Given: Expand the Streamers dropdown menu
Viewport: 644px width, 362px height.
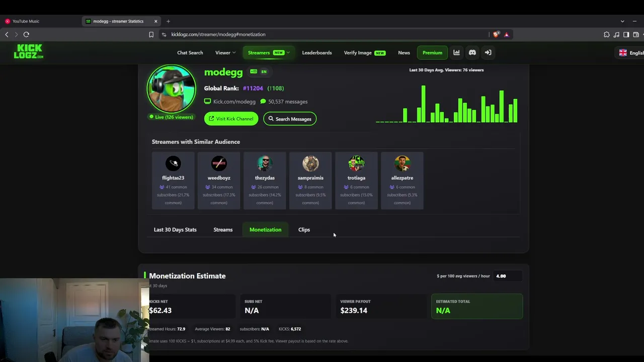Looking at the screenshot, I should pos(268,52).
